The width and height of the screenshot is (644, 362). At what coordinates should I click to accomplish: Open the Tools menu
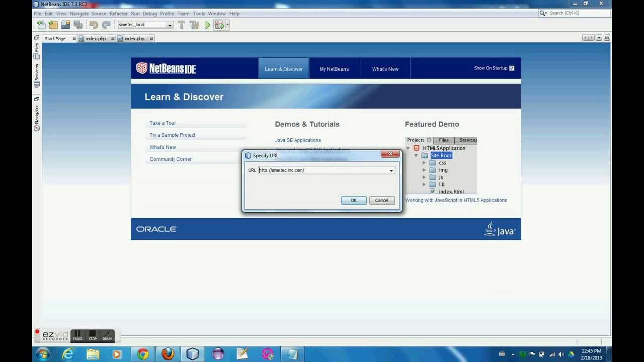[x=199, y=14]
